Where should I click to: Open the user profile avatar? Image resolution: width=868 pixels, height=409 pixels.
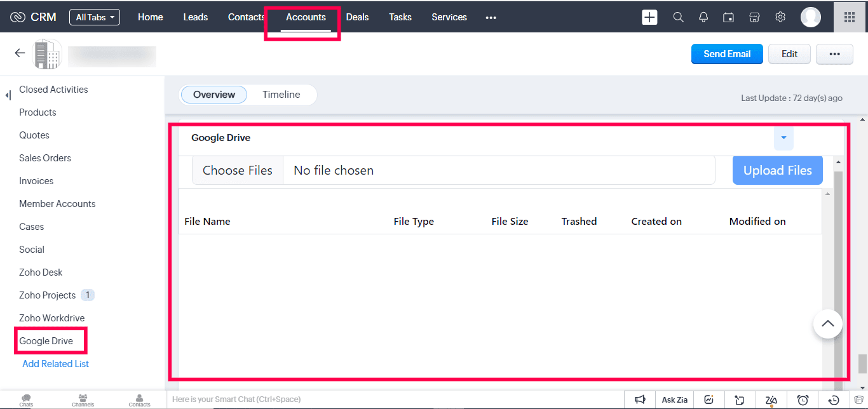811,17
